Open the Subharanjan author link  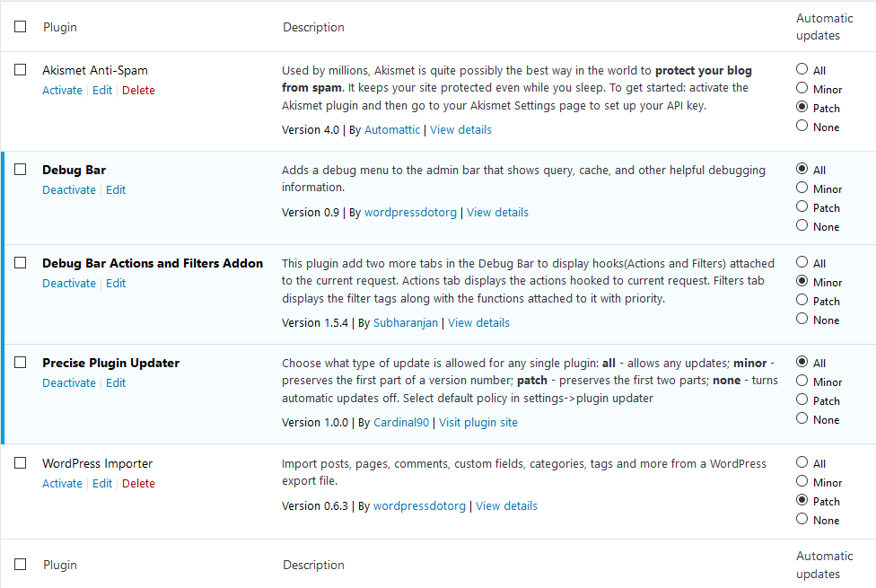pyautogui.click(x=406, y=322)
